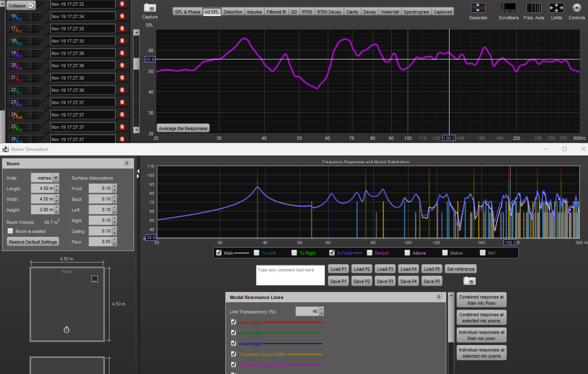
Task: Switch to the Impulse tab
Action: pyautogui.click(x=254, y=12)
